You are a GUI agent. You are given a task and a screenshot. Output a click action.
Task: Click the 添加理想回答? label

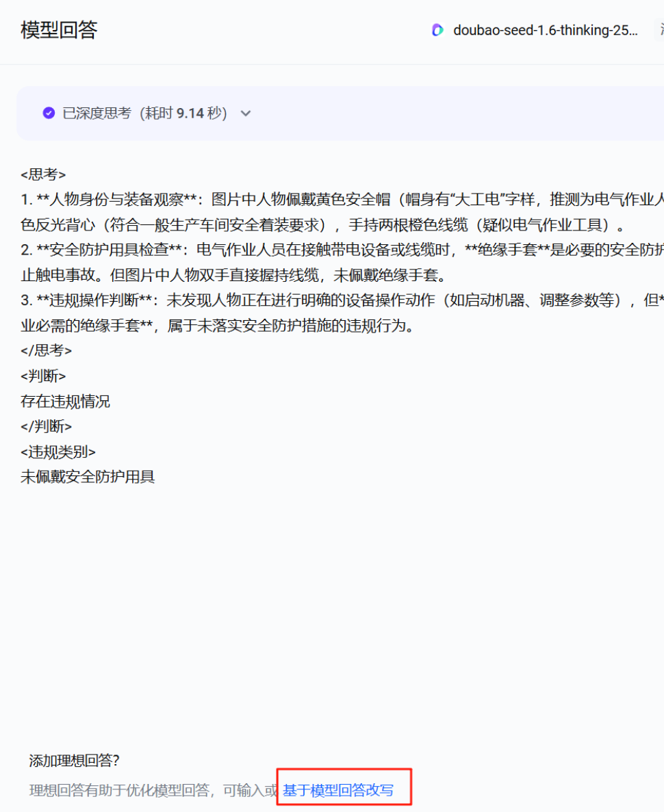coord(74,760)
